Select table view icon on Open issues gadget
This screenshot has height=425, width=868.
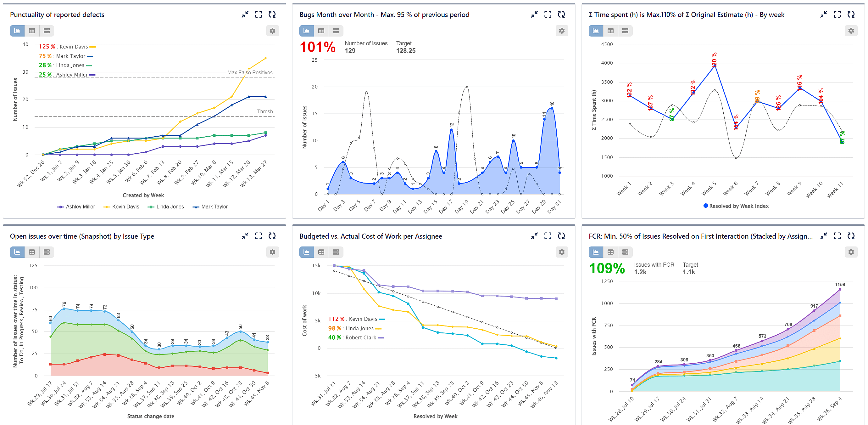point(32,252)
